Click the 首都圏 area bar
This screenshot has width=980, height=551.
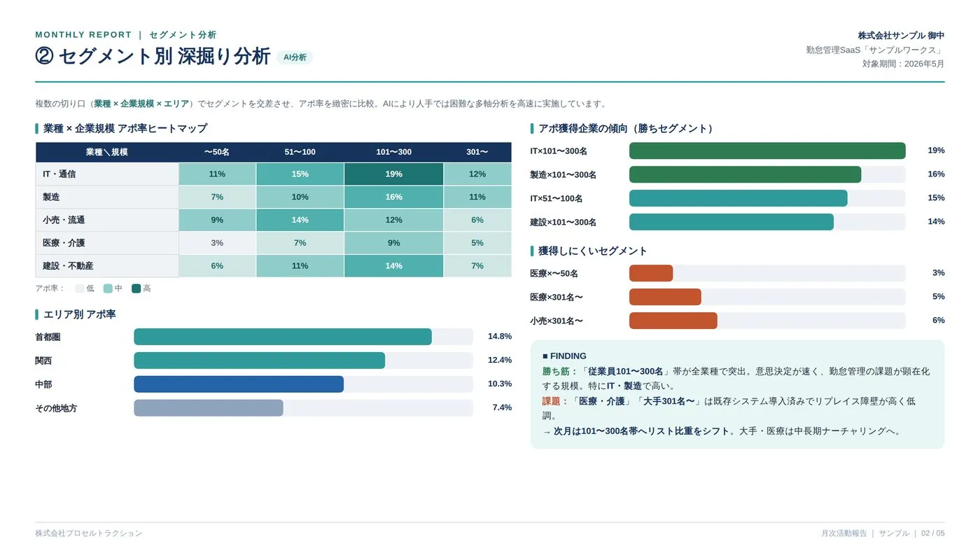pos(283,337)
